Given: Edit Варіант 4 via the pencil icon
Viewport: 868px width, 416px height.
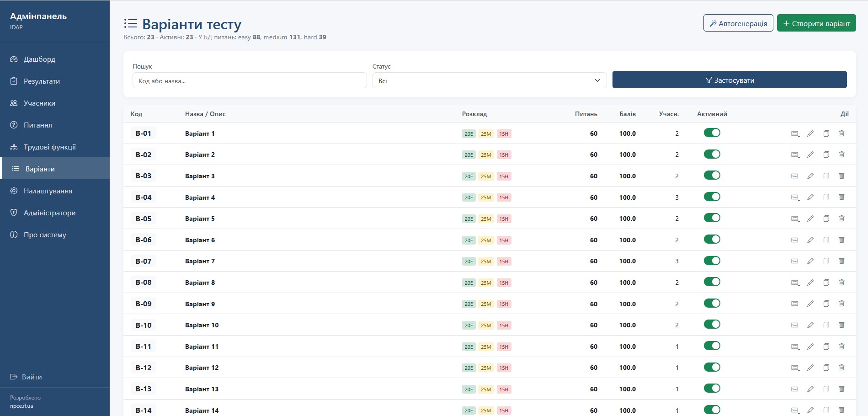Looking at the screenshot, I should pos(810,197).
